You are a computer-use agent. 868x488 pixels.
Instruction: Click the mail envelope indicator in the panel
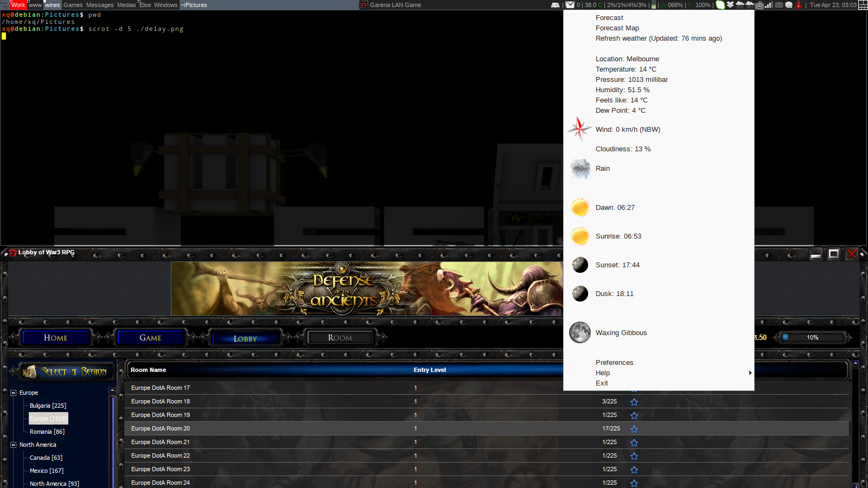tap(570, 5)
